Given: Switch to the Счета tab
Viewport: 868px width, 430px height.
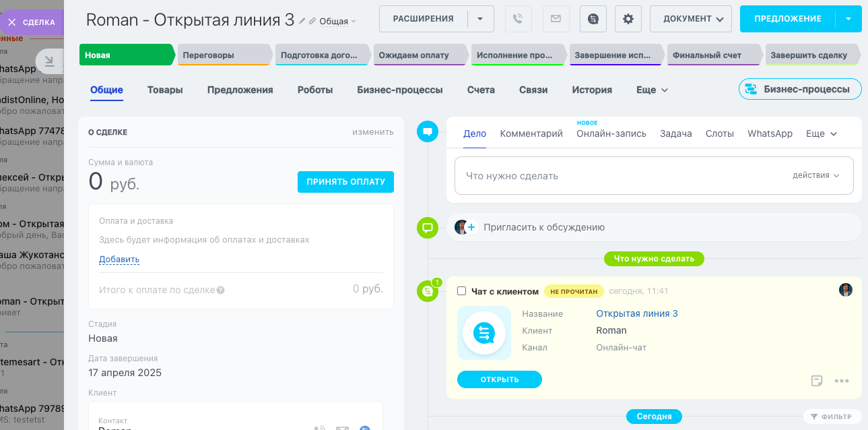Looking at the screenshot, I should click(481, 90).
